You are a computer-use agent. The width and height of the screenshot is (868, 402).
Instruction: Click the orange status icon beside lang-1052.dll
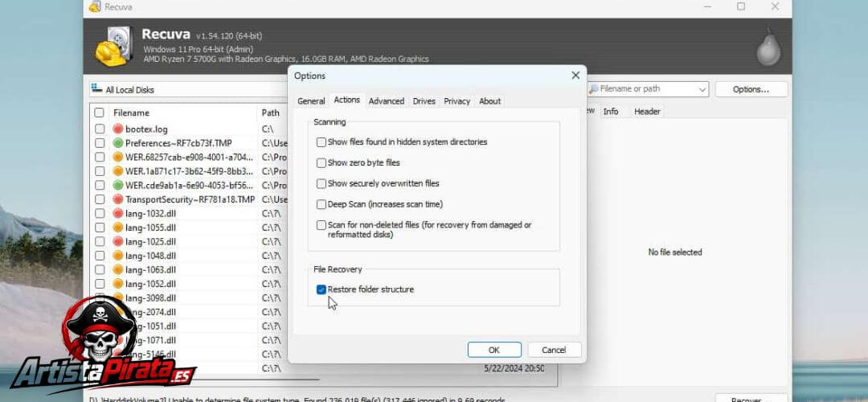coord(118,284)
